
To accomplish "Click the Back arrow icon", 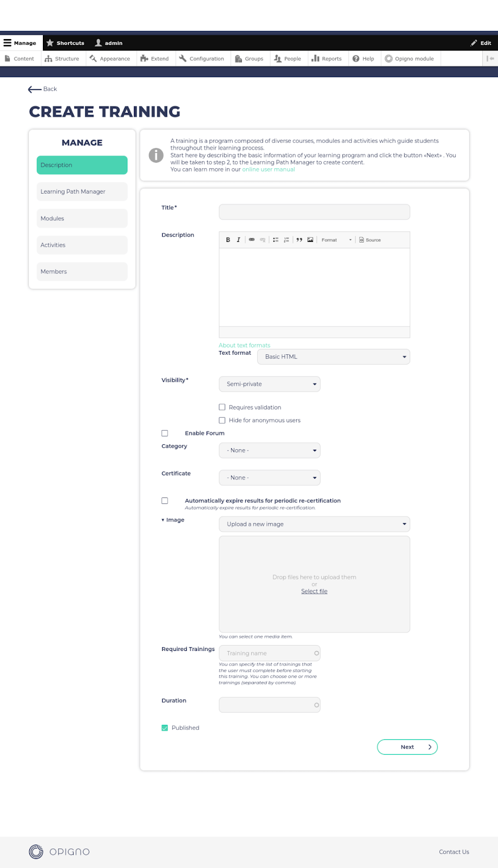I will [35, 89].
